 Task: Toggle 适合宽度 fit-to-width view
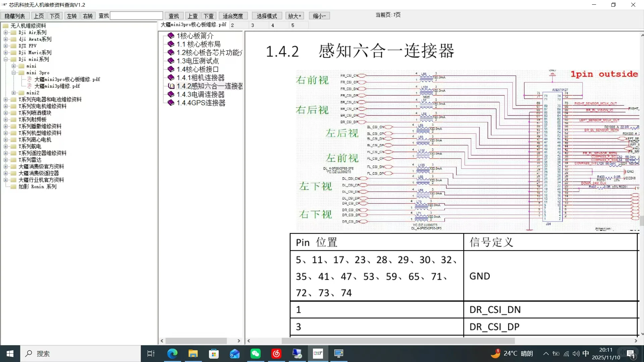click(x=233, y=15)
